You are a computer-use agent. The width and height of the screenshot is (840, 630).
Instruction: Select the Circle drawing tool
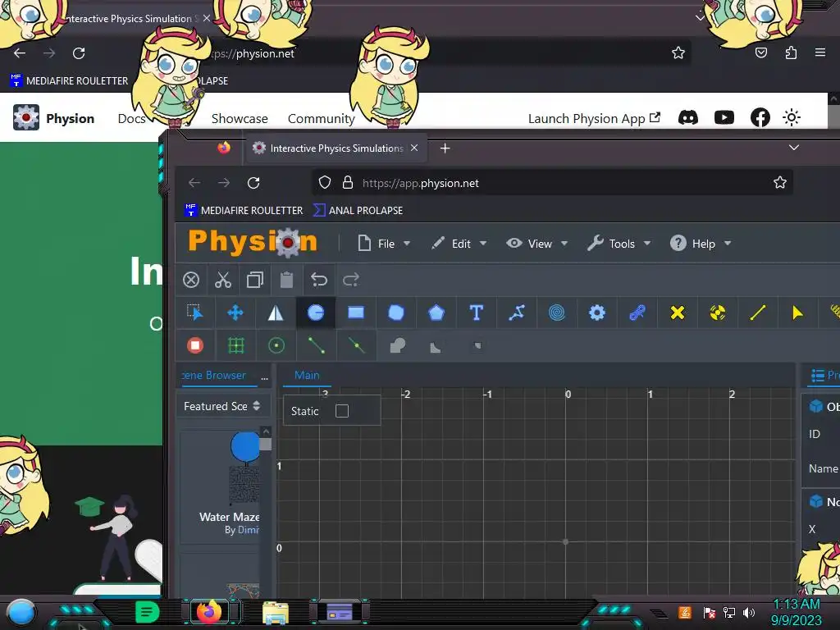pyautogui.click(x=316, y=313)
